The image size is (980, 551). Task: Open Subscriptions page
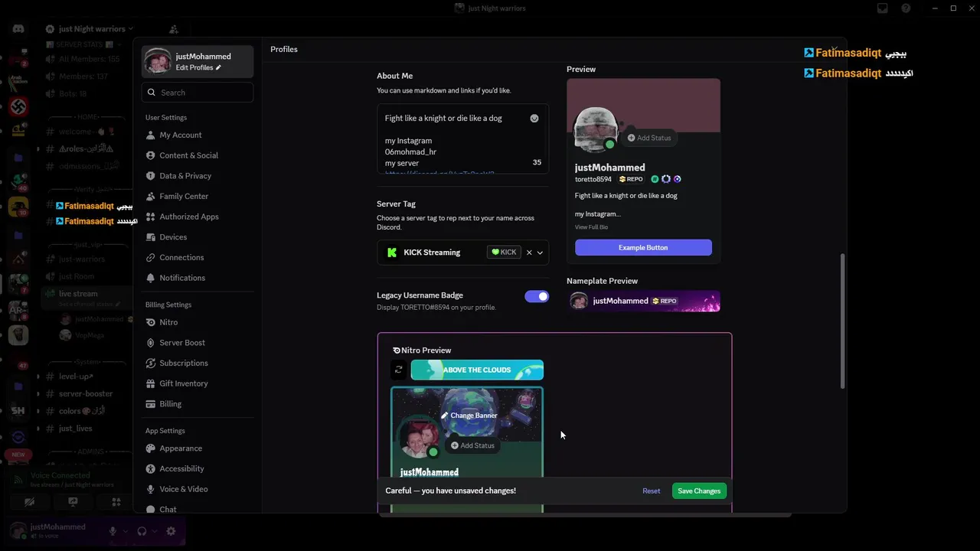(x=197, y=363)
